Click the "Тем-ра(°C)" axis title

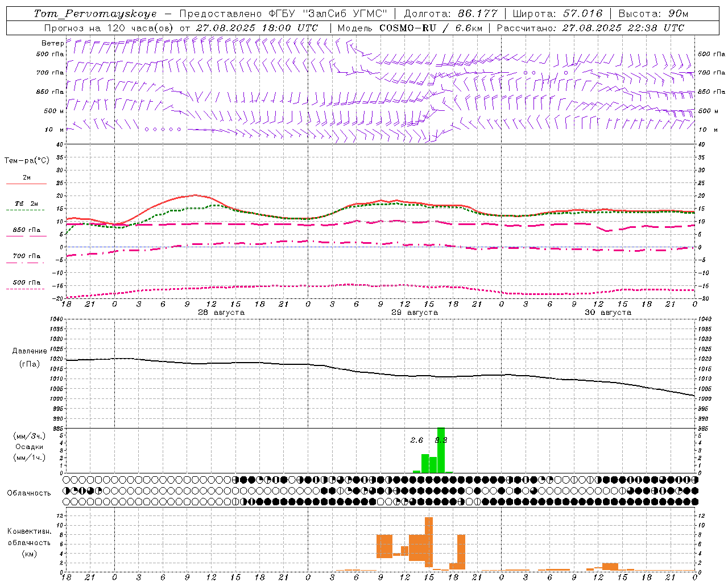click(x=27, y=161)
